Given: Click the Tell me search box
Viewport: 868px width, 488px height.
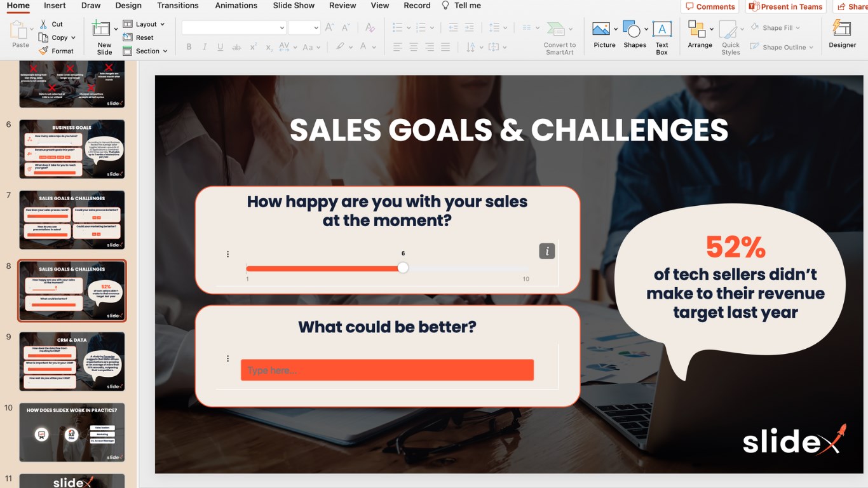Looking at the screenshot, I should tap(462, 6).
